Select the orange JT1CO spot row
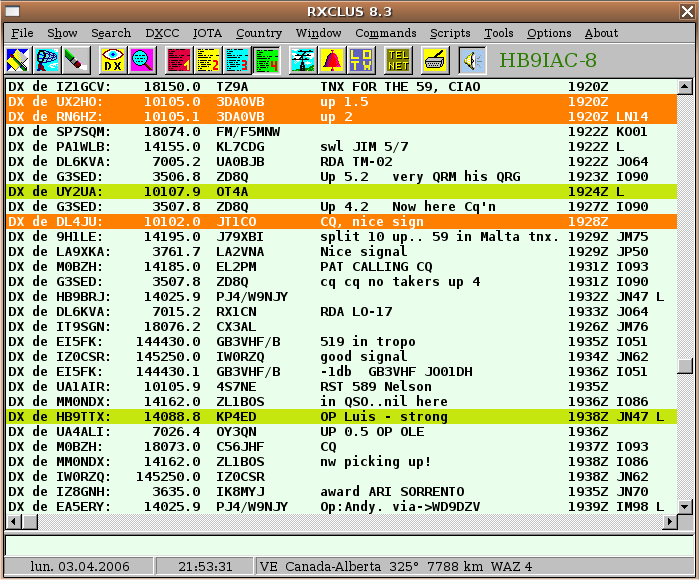The image size is (699, 580). [x=341, y=222]
